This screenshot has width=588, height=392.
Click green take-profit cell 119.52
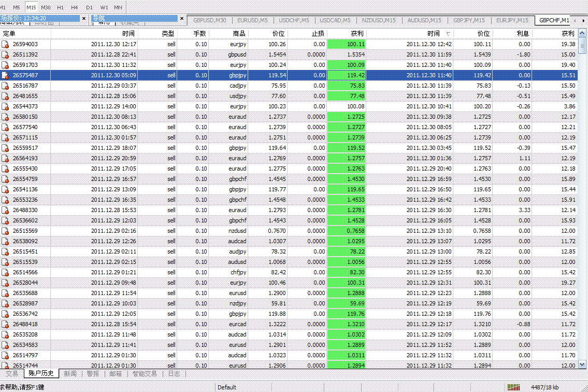[346, 148]
